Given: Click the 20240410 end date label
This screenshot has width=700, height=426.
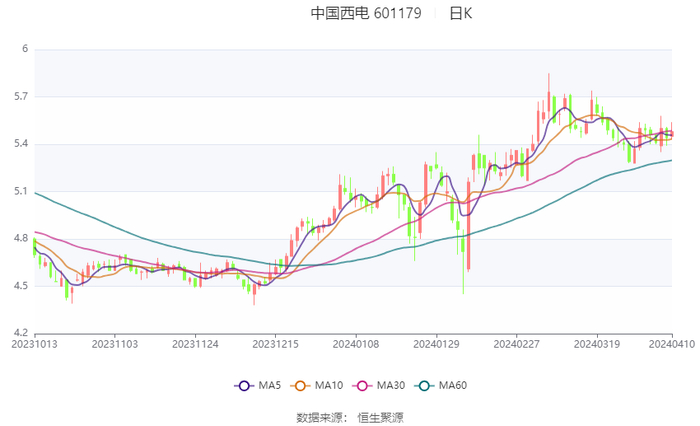Looking at the screenshot, I should (672, 343).
